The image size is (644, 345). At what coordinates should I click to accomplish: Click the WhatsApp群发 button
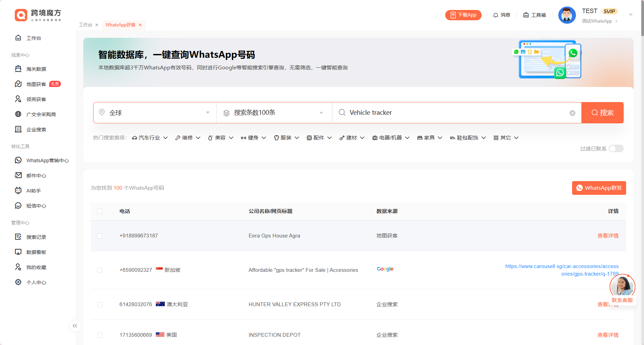pyautogui.click(x=599, y=188)
